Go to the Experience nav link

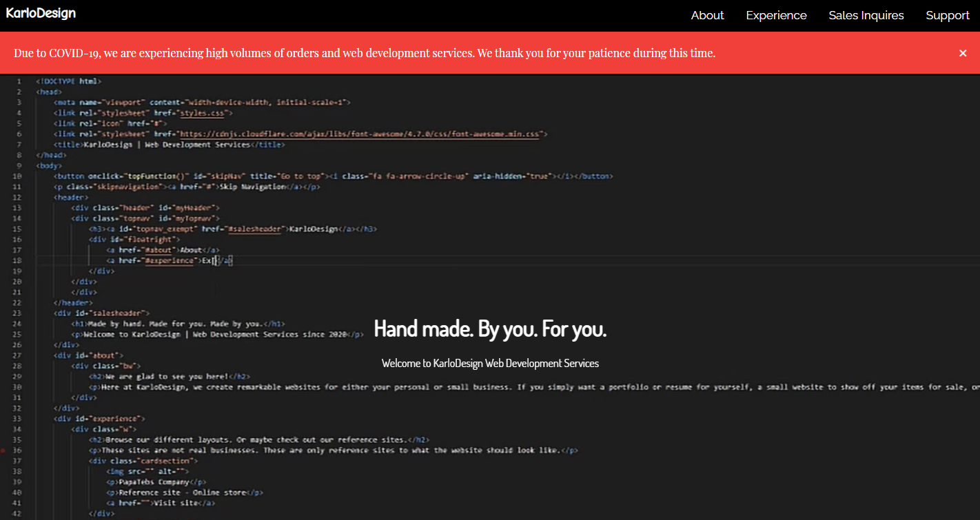pos(776,15)
